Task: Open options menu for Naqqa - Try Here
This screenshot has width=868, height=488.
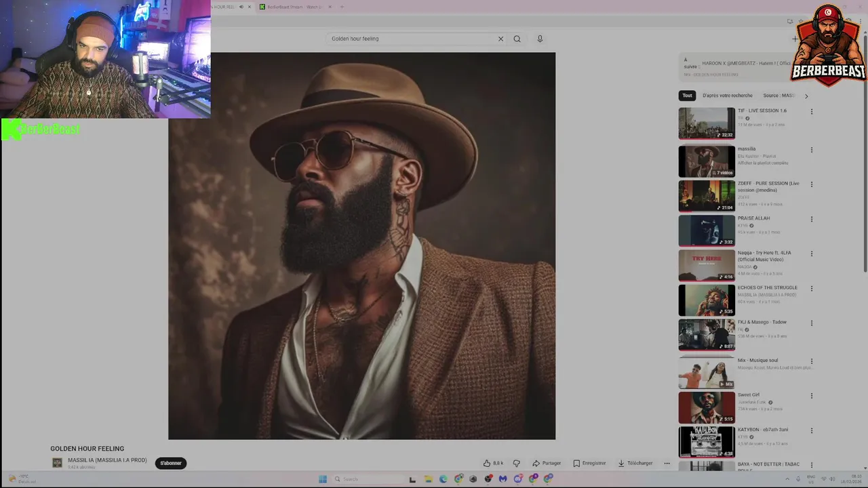Action: [811, 254]
